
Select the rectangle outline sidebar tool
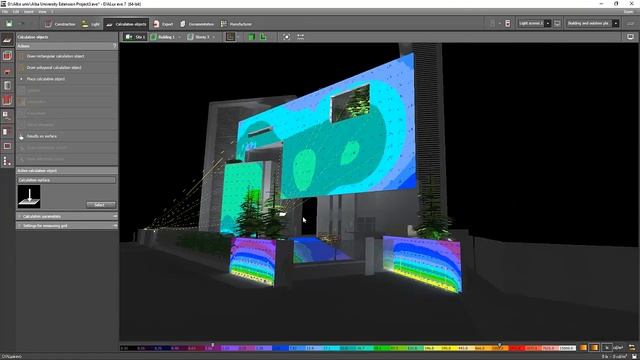(7, 146)
